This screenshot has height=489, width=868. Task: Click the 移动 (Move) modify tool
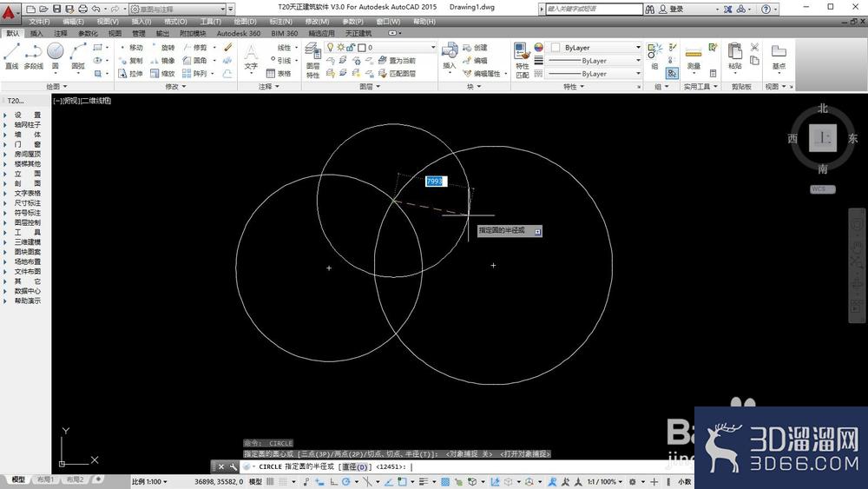click(131, 48)
